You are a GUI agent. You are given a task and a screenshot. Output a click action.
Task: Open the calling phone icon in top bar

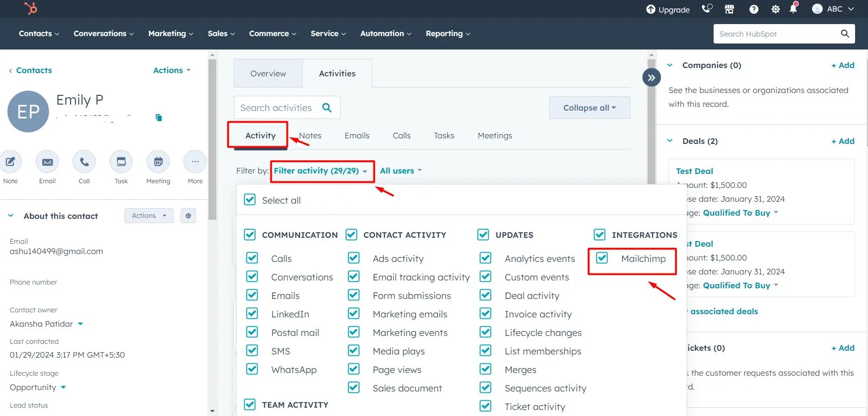pyautogui.click(x=707, y=9)
